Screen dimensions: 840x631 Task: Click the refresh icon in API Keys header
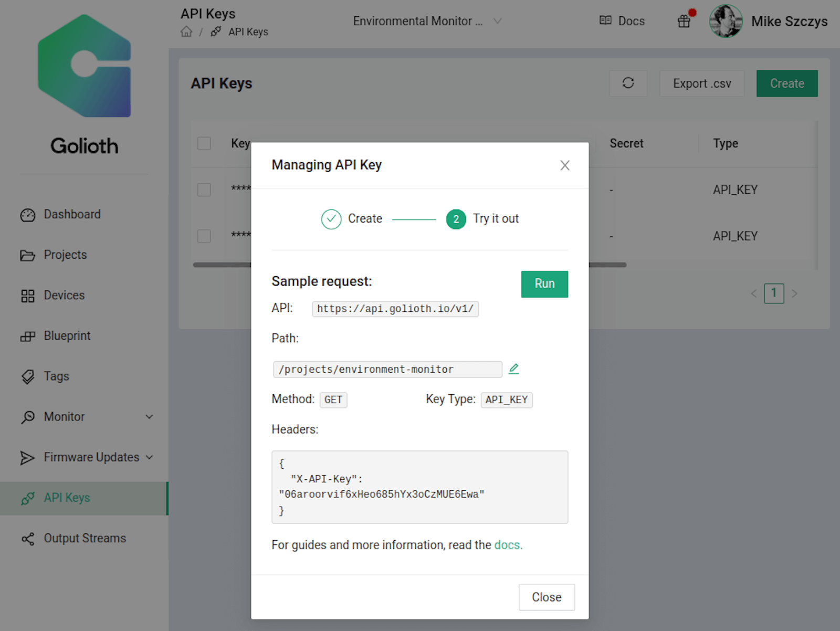pyautogui.click(x=628, y=83)
